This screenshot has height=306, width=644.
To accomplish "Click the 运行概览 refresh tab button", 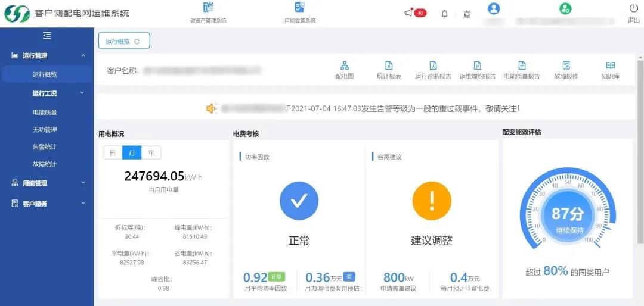I will 124,41.
